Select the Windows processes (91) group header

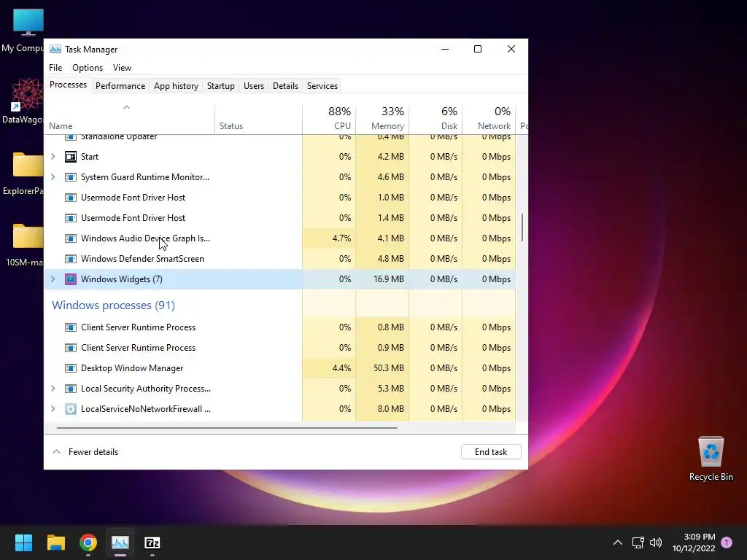pos(113,306)
